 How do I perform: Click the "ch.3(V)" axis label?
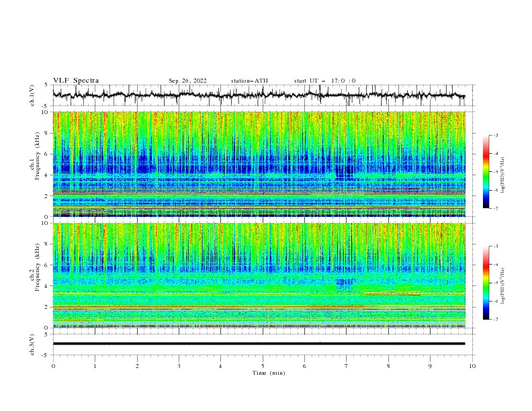point(32,345)
